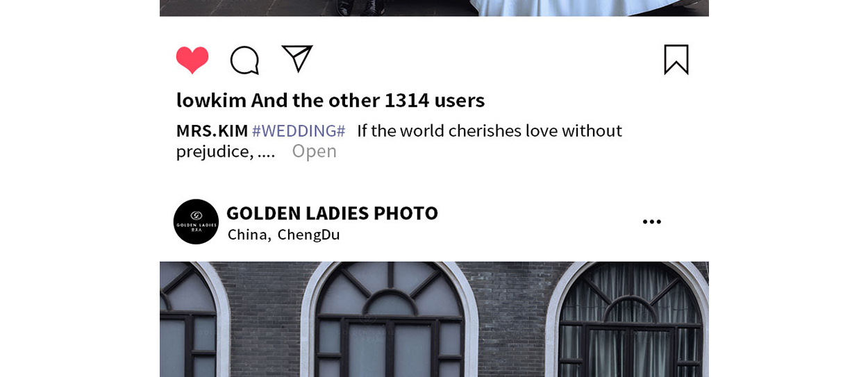This screenshot has height=377, width=868.
Task: Open MRS.KIM's profile from the caption
Action: click(212, 131)
